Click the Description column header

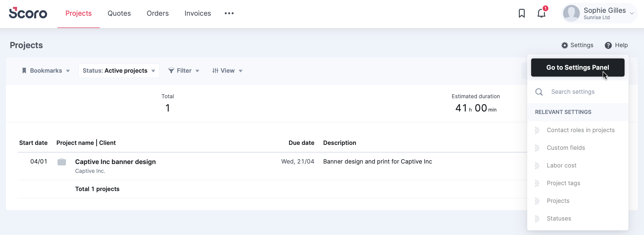(x=340, y=143)
